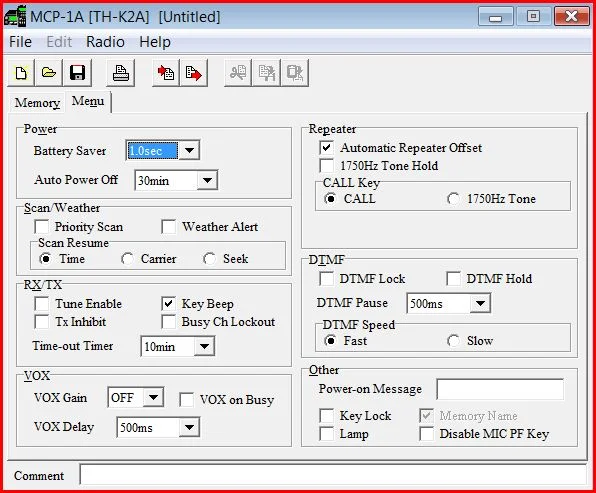The width and height of the screenshot is (596, 493).
Task: Open the Help menu
Action: [155, 42]
